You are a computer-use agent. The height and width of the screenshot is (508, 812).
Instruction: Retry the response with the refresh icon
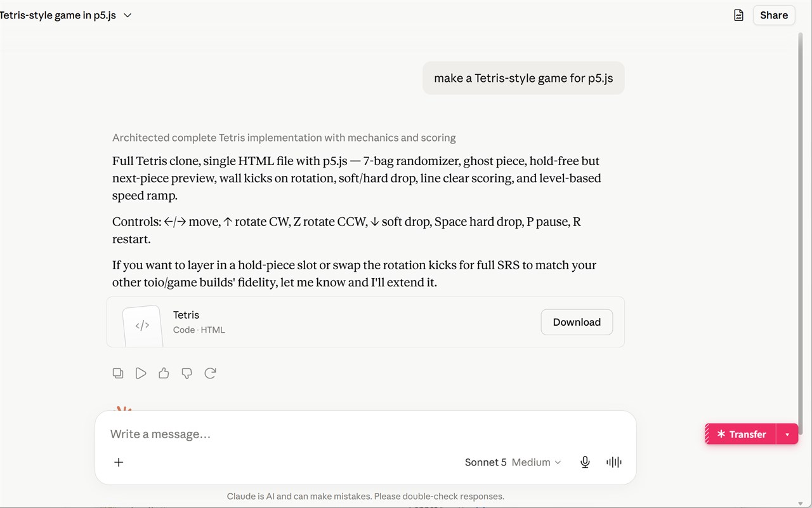[x=210, y=373]
